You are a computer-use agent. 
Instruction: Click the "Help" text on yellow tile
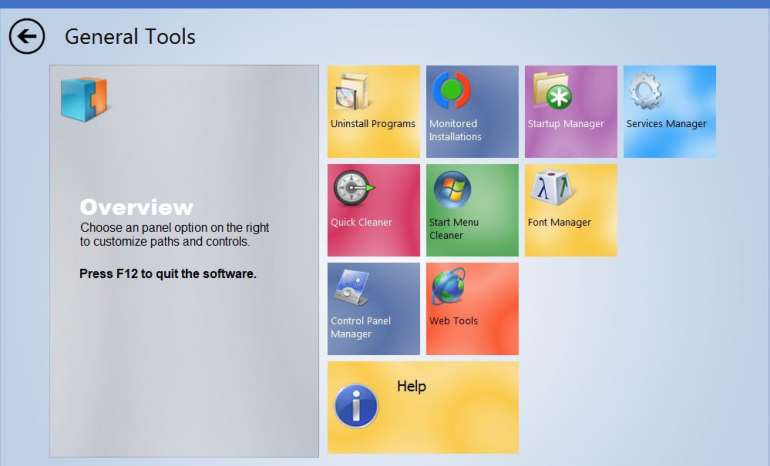[411, 386]
